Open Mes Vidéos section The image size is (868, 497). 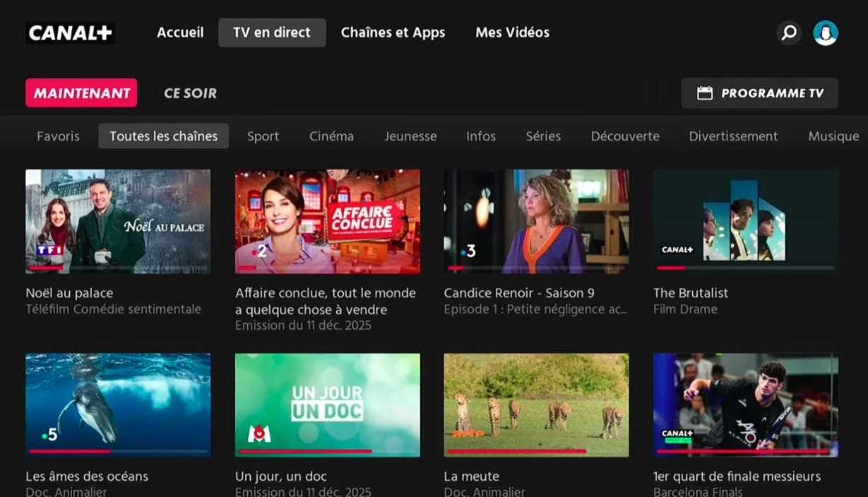click(512, 32)
